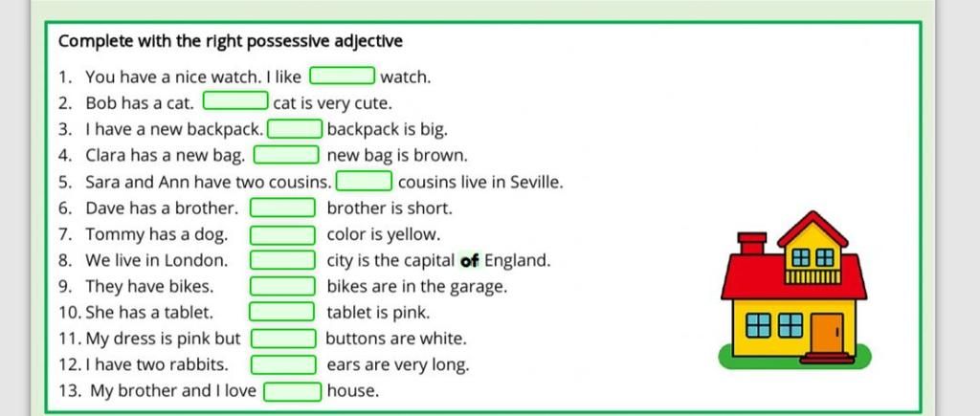Viewport: 980px width, 416px height.
Task: Select the blank before 'new bag is brown'
Action: pos(286,154)
